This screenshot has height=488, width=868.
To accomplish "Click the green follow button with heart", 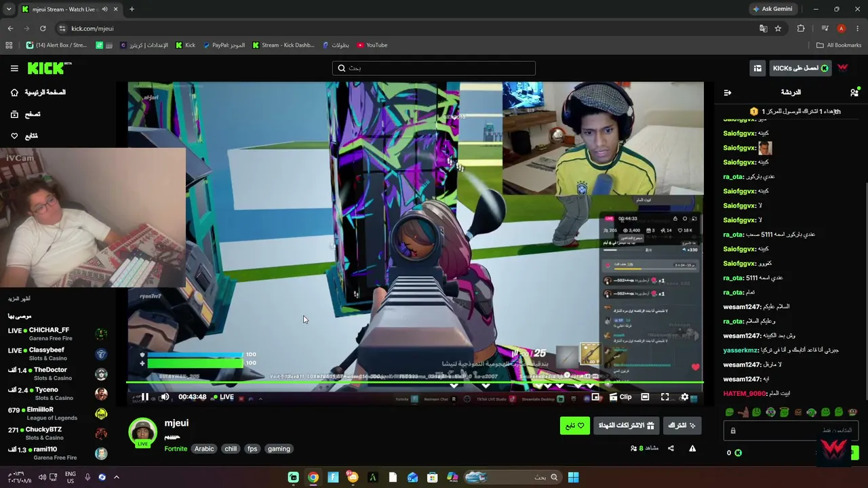I will 575,426.
